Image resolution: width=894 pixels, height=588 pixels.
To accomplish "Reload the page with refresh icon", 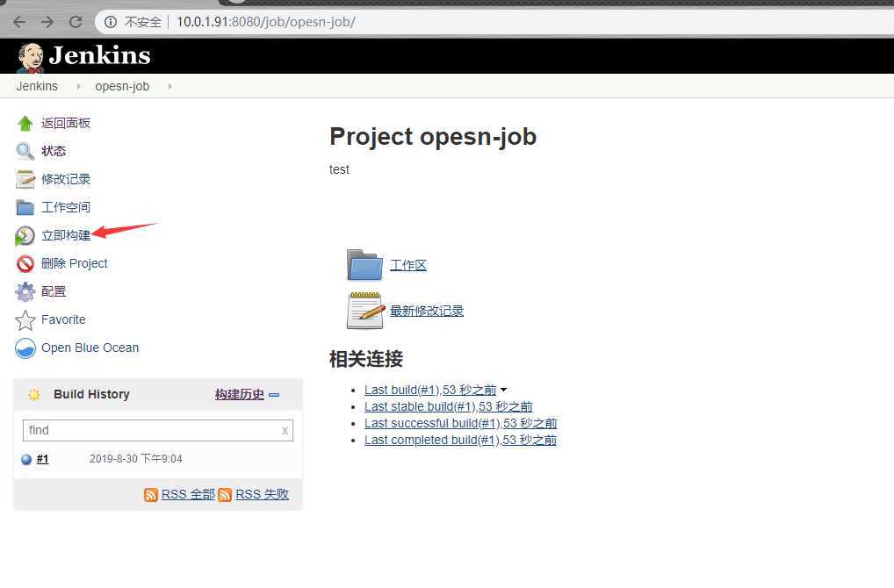I will (76, 22).
